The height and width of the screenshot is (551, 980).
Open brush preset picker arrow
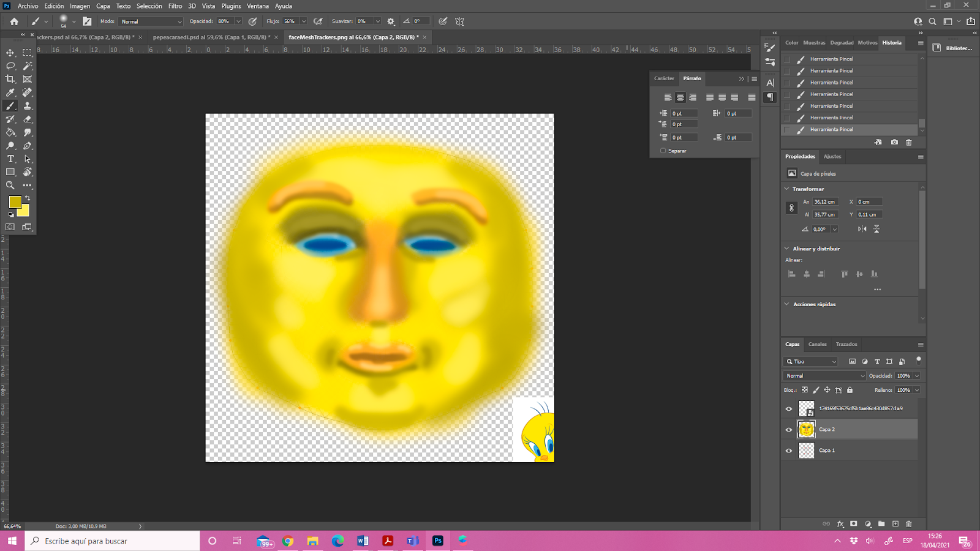tap(74, 21)
